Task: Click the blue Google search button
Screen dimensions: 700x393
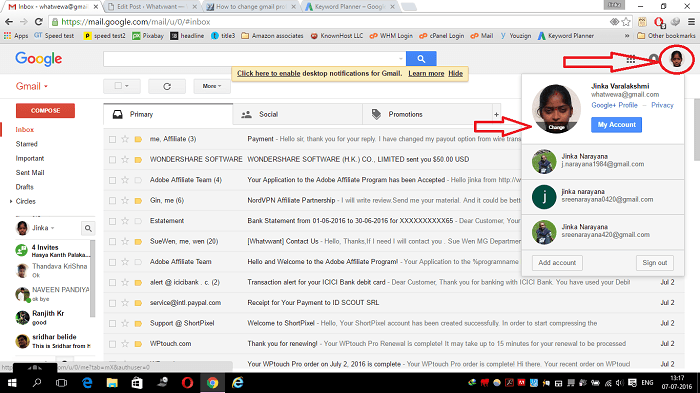Action: pos(421,59)
